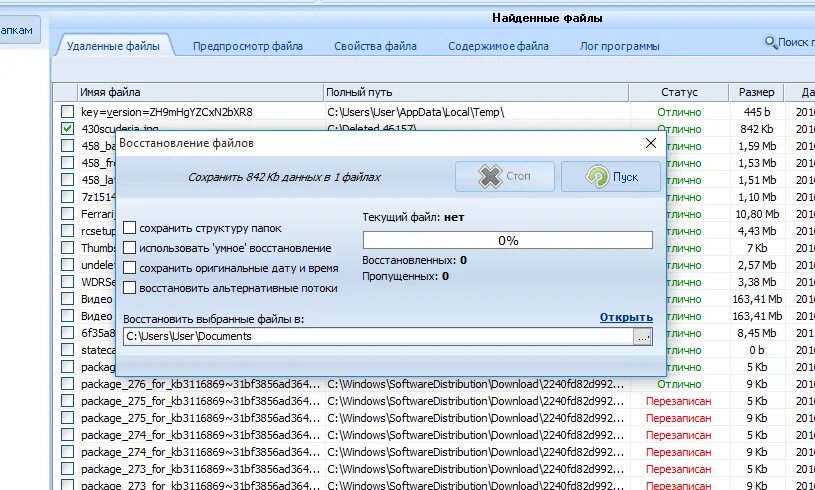Sort by Полный путь column header
The width and height of the screenshot is (815, 490).
(x=476, y=92)
